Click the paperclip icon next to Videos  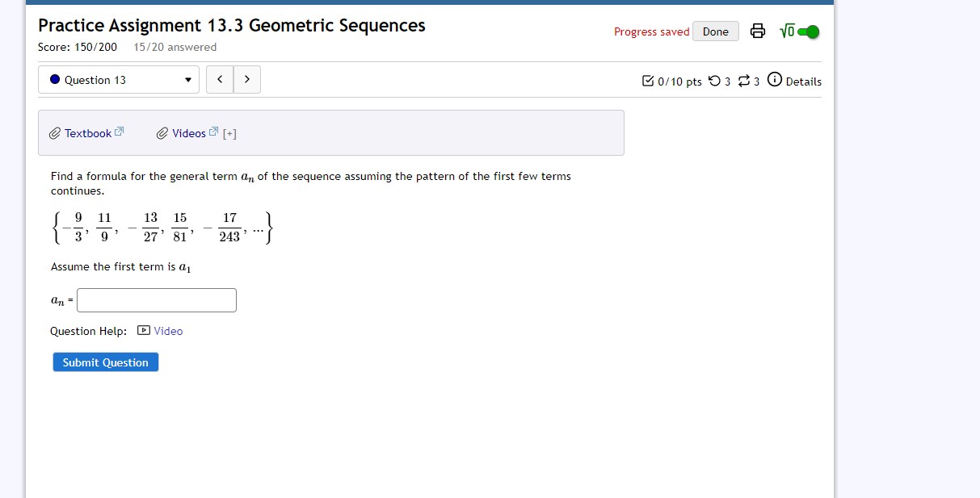point(162,133)
